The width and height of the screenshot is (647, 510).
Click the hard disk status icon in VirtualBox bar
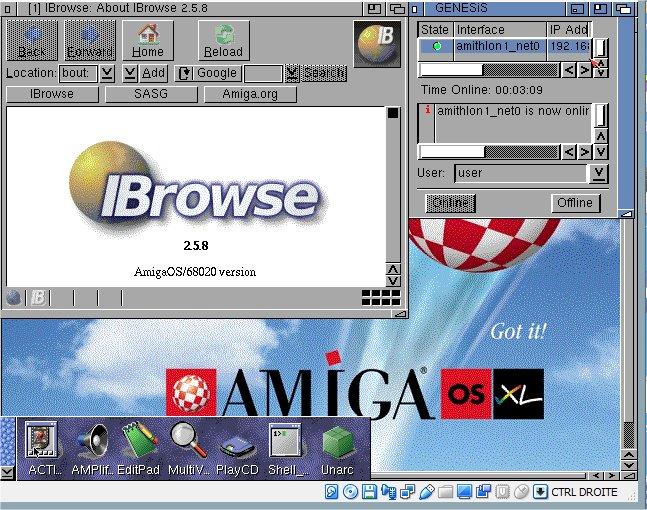pyautogui.click(x=332, y=492)
